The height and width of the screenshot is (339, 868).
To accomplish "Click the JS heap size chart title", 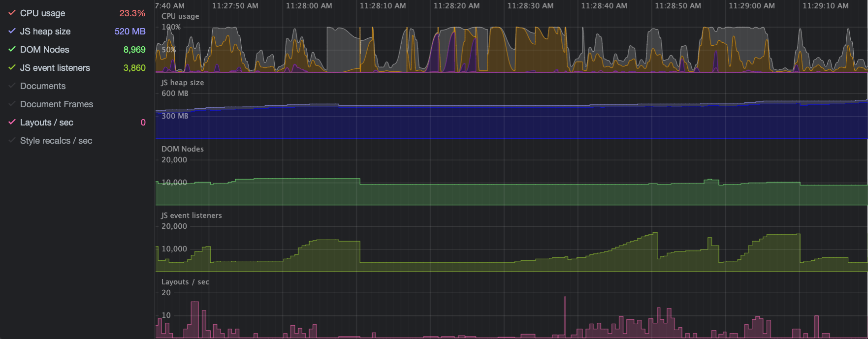I will (183, 83).
